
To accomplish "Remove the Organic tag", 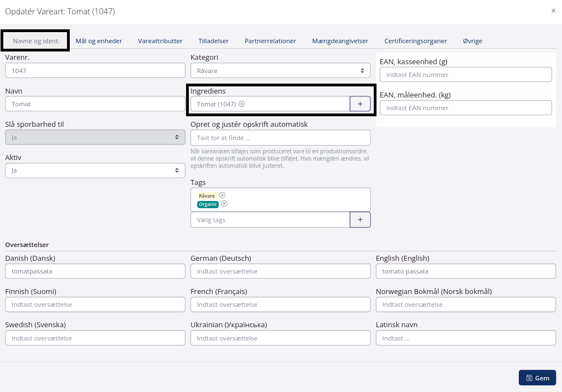I will click(x=224, y=204).
